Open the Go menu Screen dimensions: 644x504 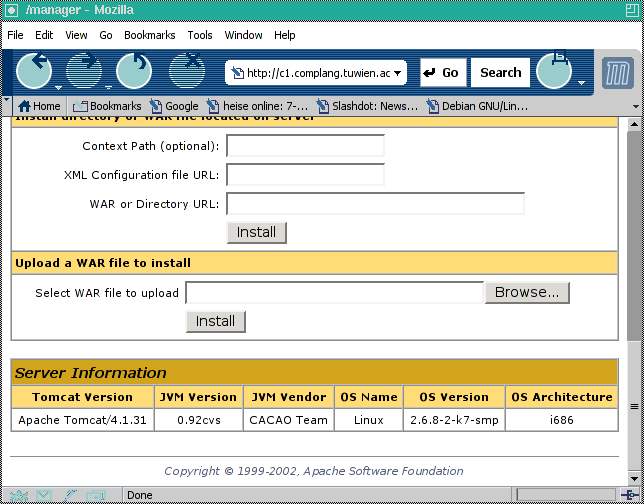tap(106, 35)
